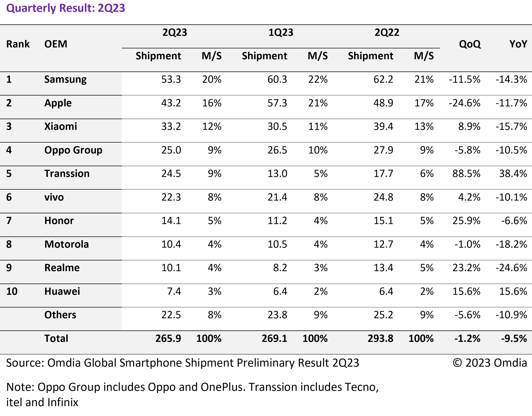Click the vivo OEM name
This screenshot has width=532, height=416.
(54, 197)
